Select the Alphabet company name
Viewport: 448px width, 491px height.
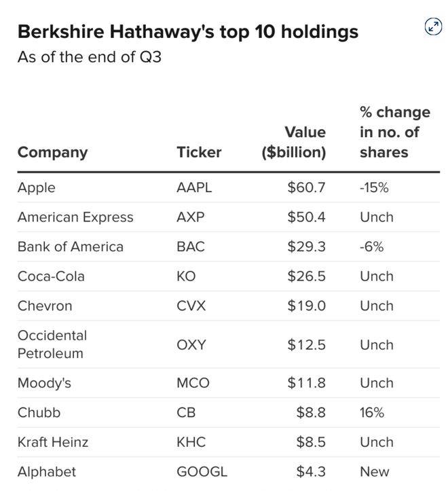47,471
